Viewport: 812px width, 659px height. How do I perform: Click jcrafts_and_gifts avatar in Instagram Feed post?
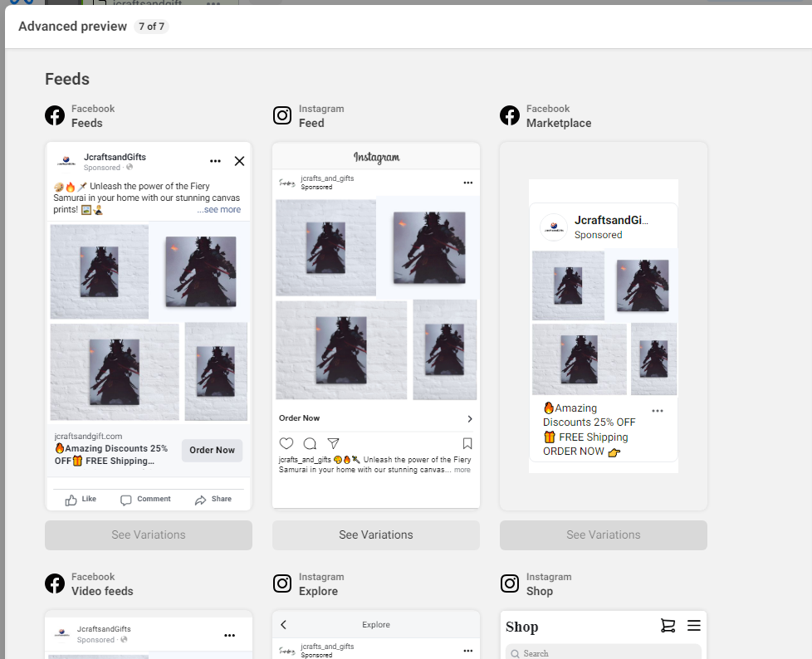click(x=287, y=183)
